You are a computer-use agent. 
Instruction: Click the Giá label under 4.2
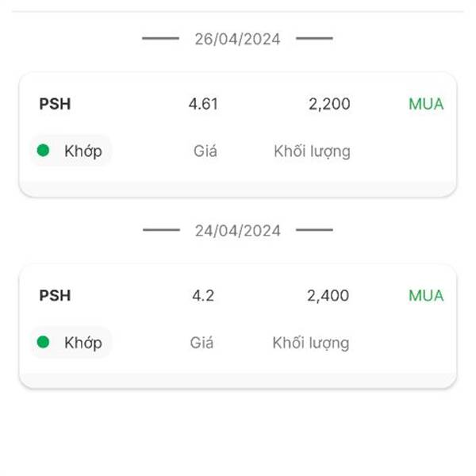202,343
